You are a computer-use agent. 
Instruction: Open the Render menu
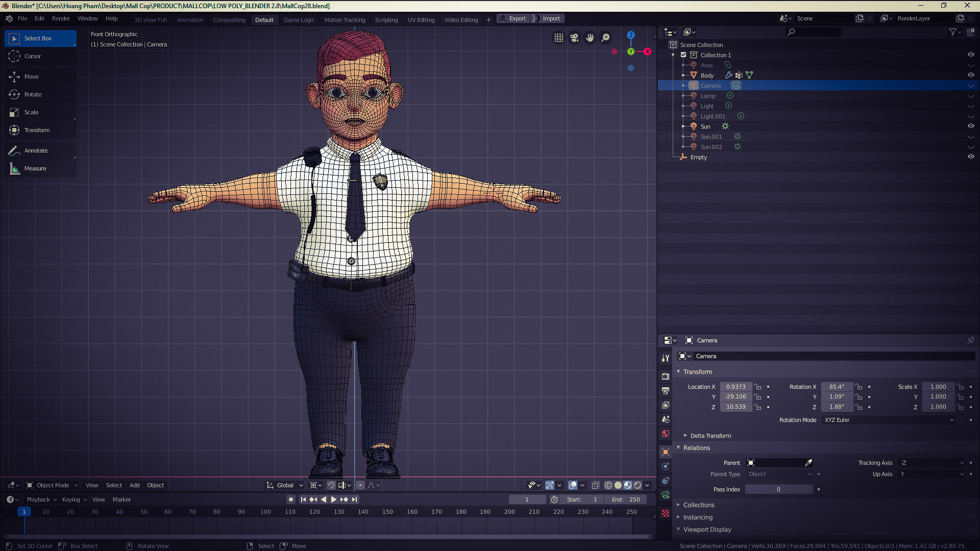coord(61,18)
